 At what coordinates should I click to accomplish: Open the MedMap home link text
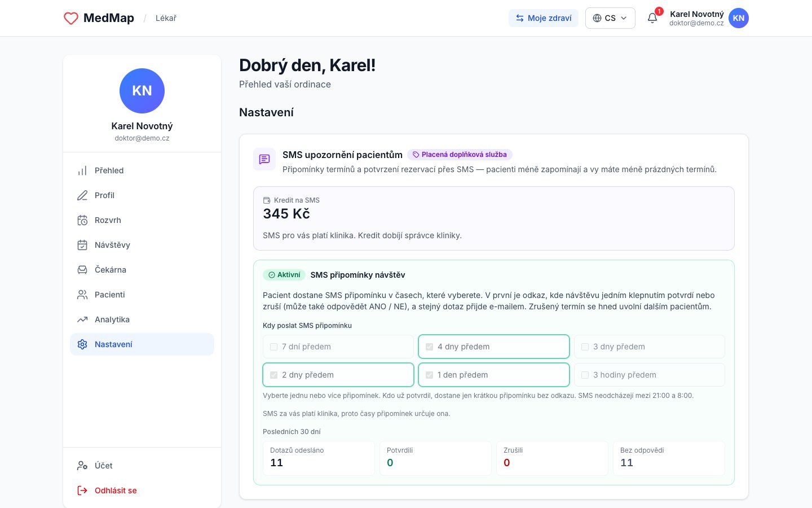point(109,18)
